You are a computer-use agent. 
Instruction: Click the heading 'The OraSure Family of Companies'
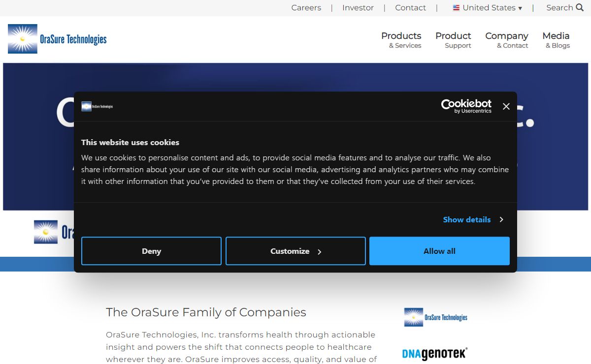pyautogui.click(x=206, y=312)
